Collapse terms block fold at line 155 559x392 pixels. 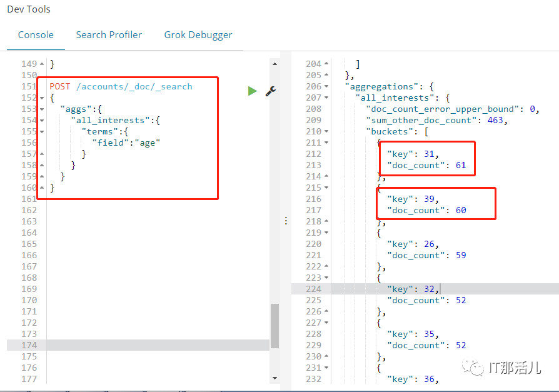pos(42,132)
